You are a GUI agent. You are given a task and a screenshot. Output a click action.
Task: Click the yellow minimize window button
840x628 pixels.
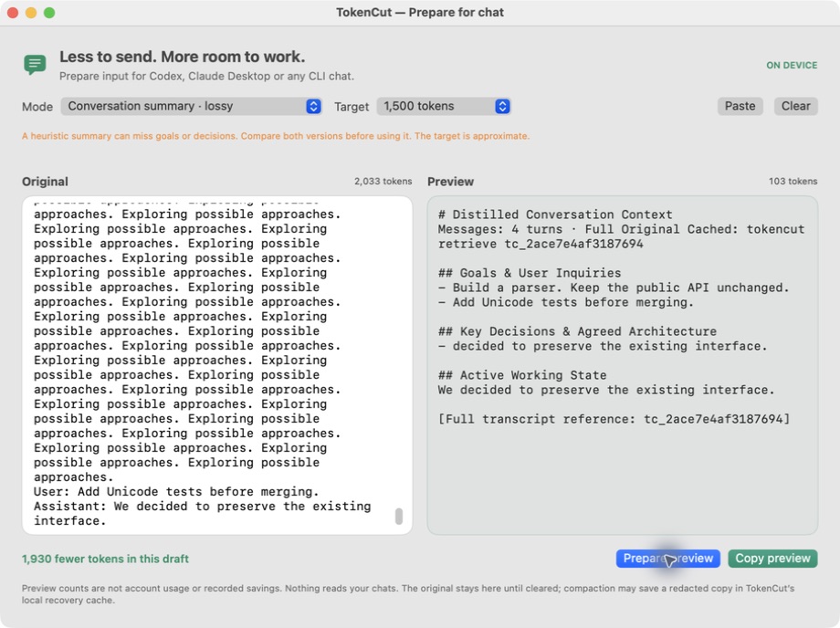pyautogui.click(x=31, y=13)
